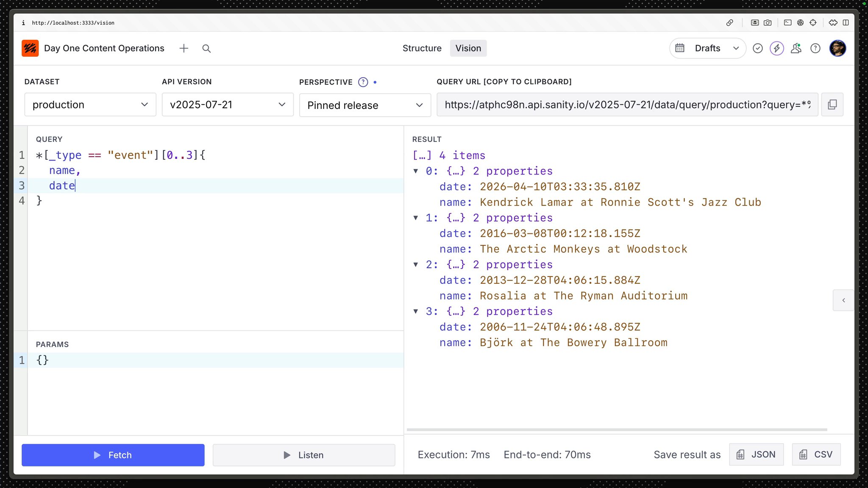Open the help question mark menu
This screenshot has height=488, width=868.
(x=815, y=48)
